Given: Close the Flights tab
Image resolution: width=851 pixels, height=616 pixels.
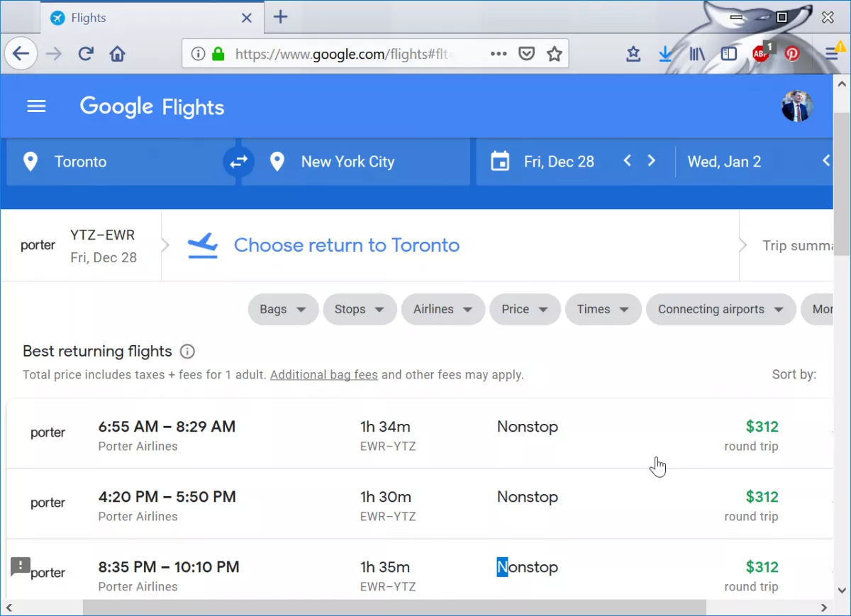Looking at the screenshot, I should [247, 18].
